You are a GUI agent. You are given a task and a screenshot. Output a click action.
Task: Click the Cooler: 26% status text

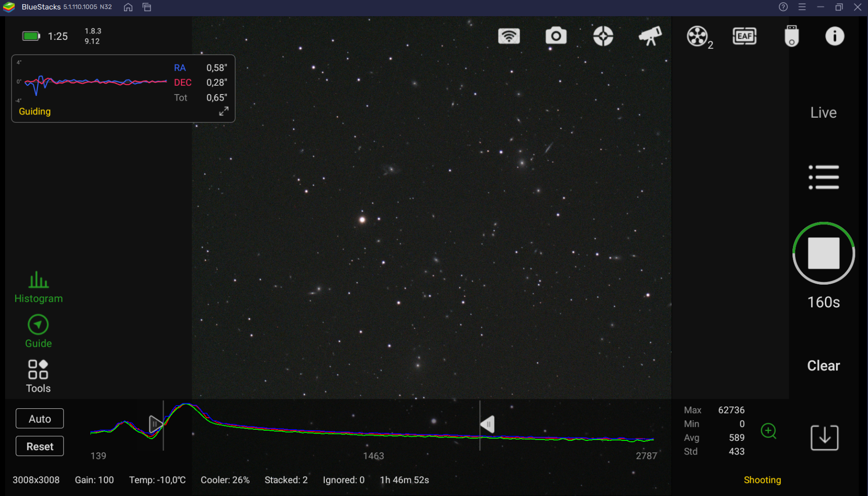[225, 480]
